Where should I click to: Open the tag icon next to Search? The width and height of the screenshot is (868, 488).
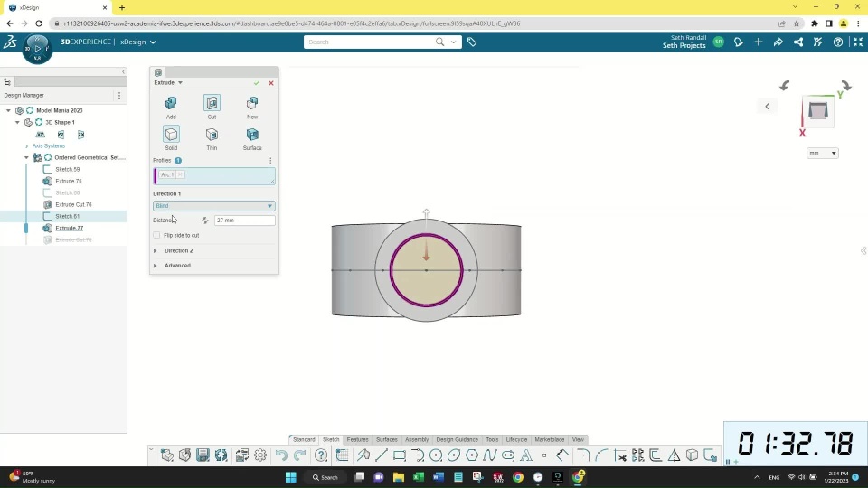tap(472, 42)
